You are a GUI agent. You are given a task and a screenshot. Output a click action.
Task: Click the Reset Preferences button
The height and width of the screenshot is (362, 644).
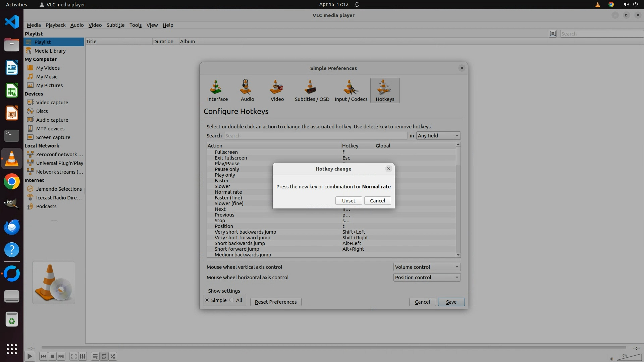pyautogui.click(x=275, y=302)
